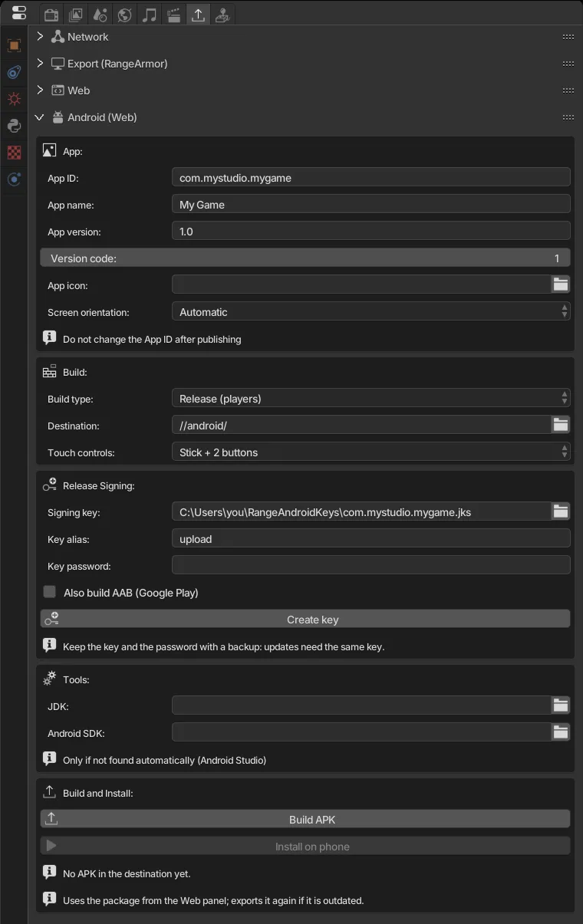The height and width of the screenshot is (924, 583).
Task: Browse for App icon file via folder icon
Action: pos(561,284)
